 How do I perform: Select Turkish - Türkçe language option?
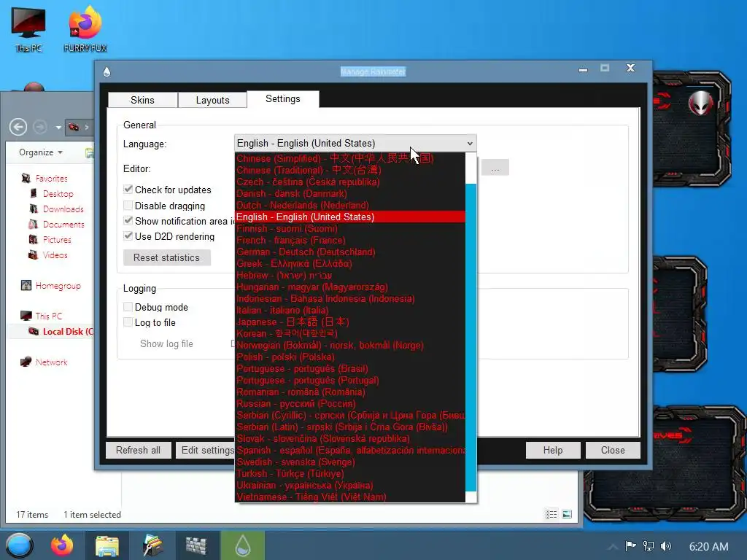[x=350, y=473]
